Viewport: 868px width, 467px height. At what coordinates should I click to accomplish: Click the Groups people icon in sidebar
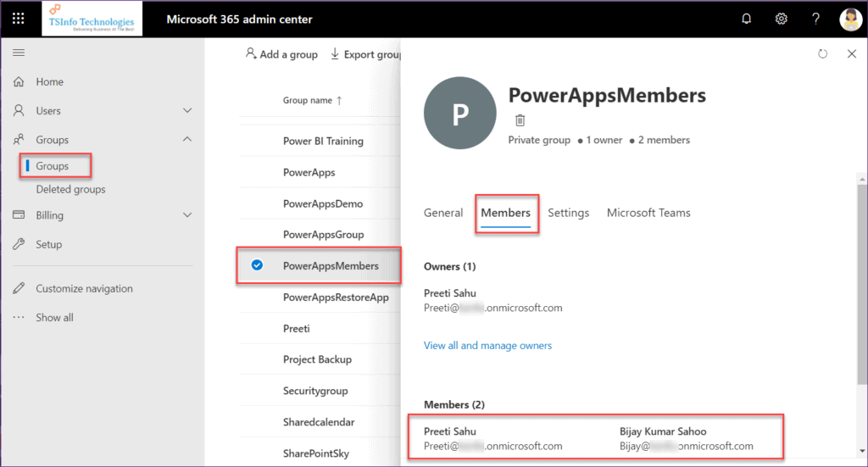19,140
